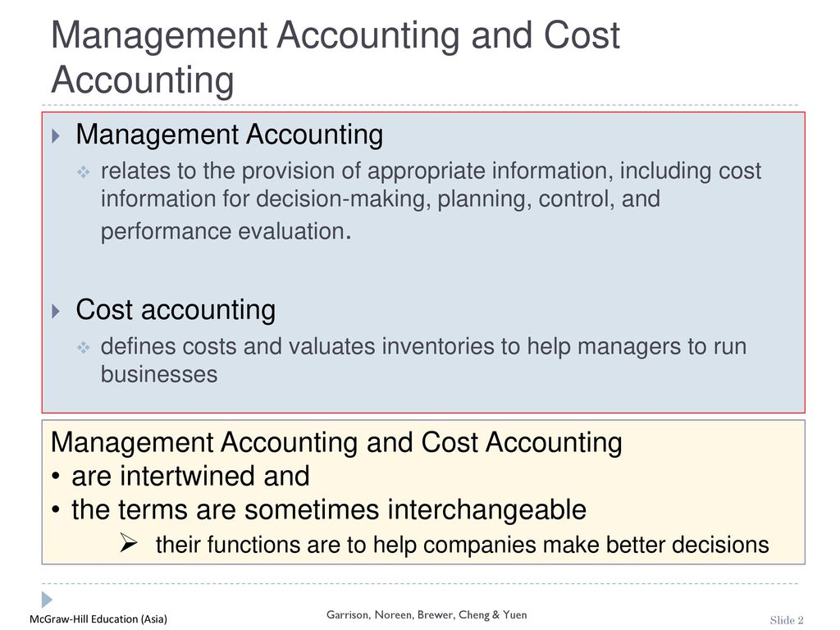Click the 'performance evaluation.' text line
This screenshot has width=840, height=630.
point(226,231)
